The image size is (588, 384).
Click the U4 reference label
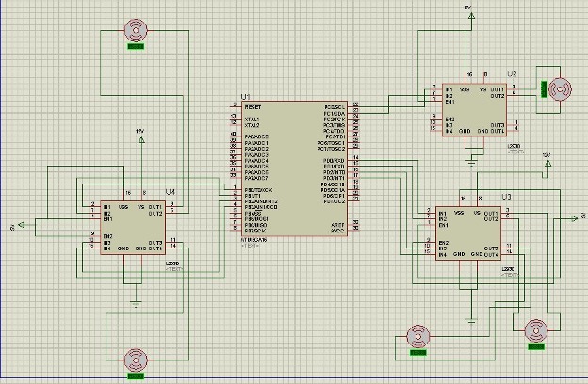(x=171, y=192)
